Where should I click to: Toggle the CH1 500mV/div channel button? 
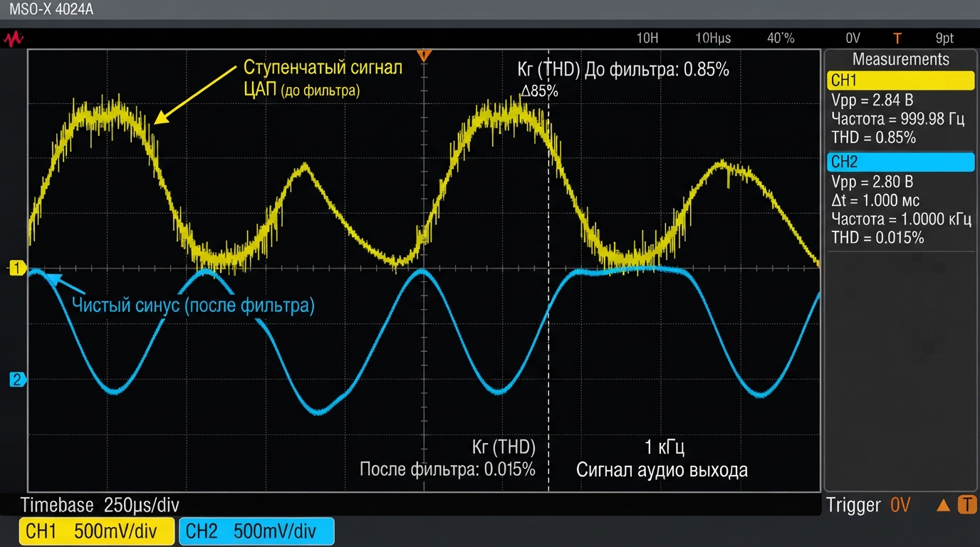(x=97, y=531)
